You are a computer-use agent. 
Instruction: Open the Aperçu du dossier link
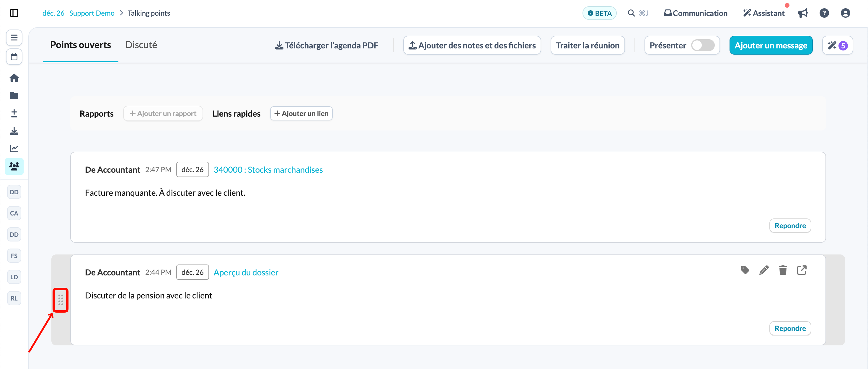(x=246, y=272)
